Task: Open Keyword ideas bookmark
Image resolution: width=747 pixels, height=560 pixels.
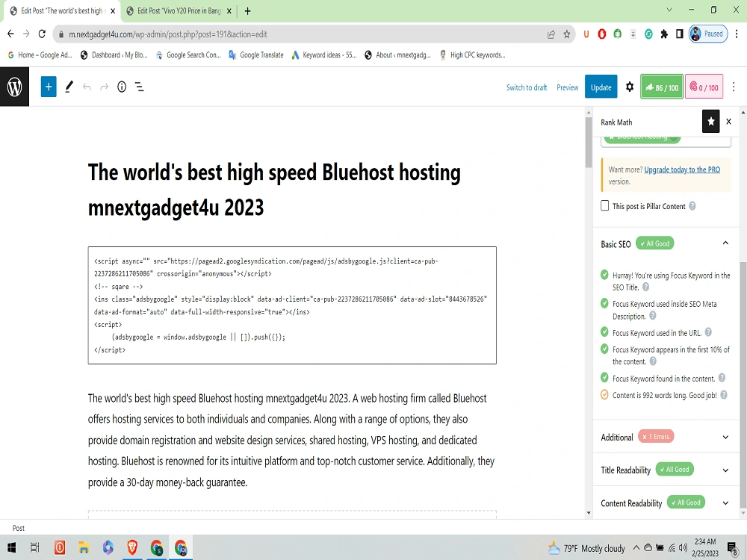Action: pyautogui.click(x=324, y=55)
